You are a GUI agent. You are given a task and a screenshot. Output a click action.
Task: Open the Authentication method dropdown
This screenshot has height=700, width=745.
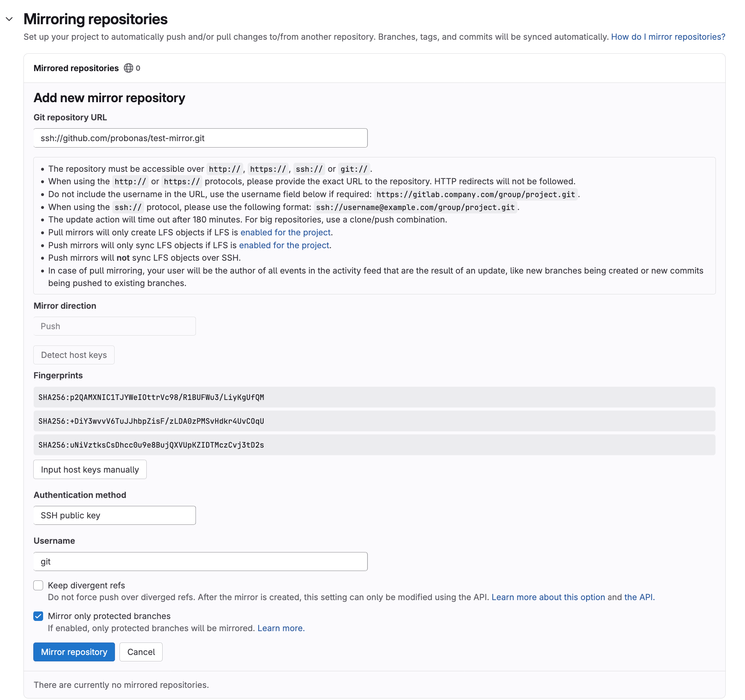114,515
